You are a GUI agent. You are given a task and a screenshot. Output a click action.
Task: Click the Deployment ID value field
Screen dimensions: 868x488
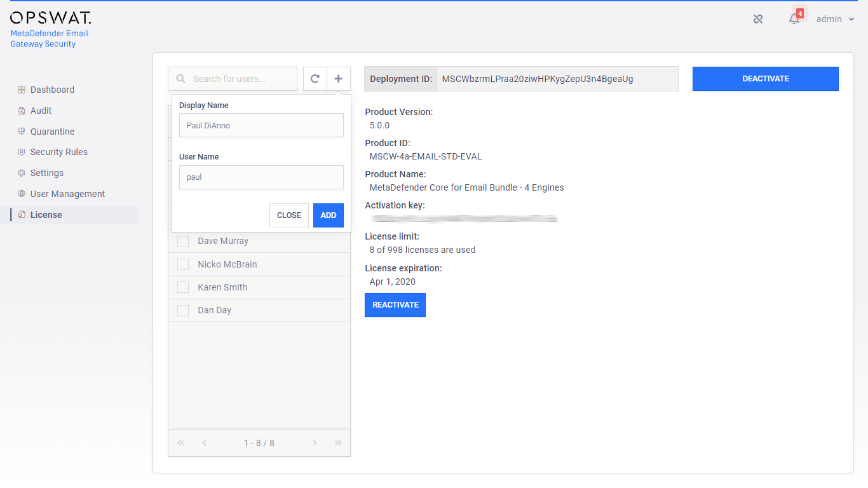(558, 79)
